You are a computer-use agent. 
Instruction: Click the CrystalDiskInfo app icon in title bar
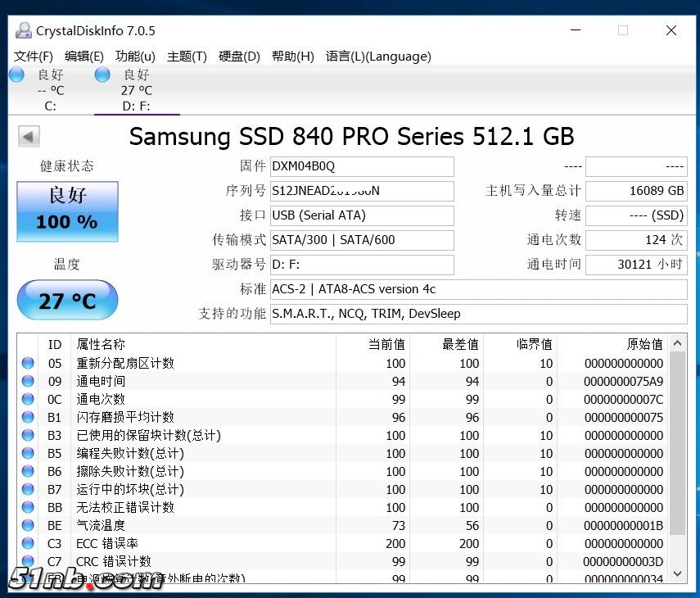point(24,31)
